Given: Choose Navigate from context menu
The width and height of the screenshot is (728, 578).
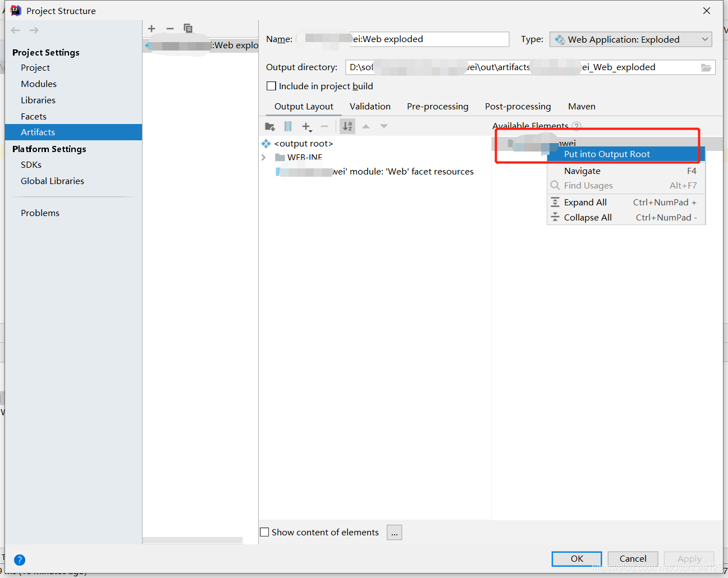Looking at the screenshot, I should [626, 171].
